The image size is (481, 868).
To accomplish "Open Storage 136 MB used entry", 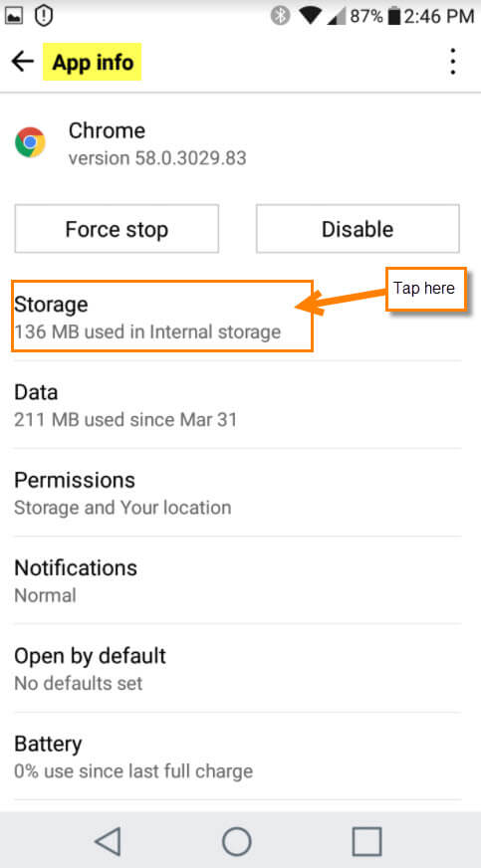I will click(x=162, y=317).
